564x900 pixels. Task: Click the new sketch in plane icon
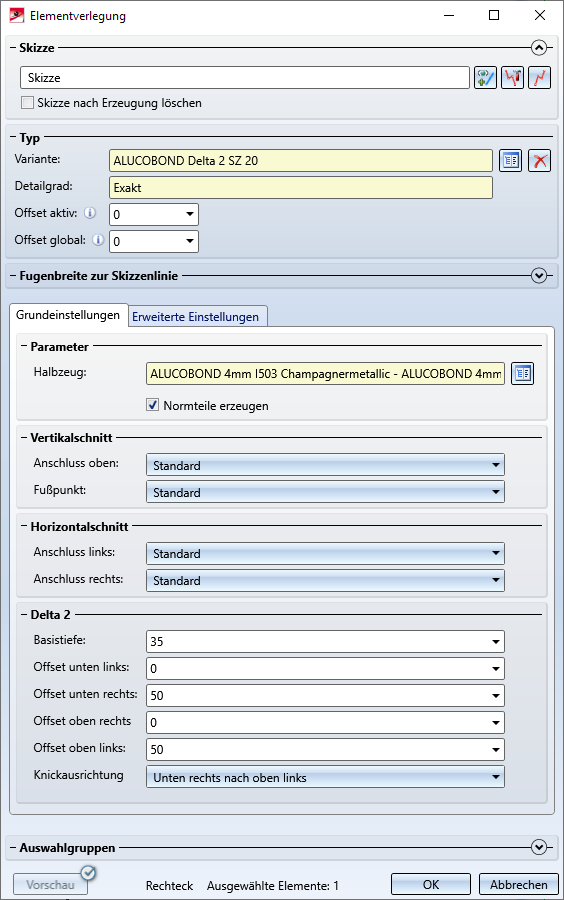(x=485, y=77)
